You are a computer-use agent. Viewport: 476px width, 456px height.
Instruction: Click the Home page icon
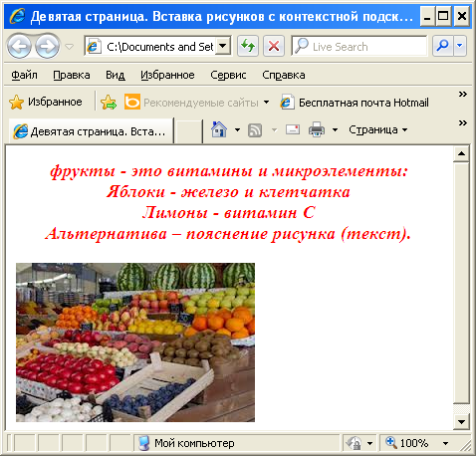pyautogui.click(x=219, y=129)
